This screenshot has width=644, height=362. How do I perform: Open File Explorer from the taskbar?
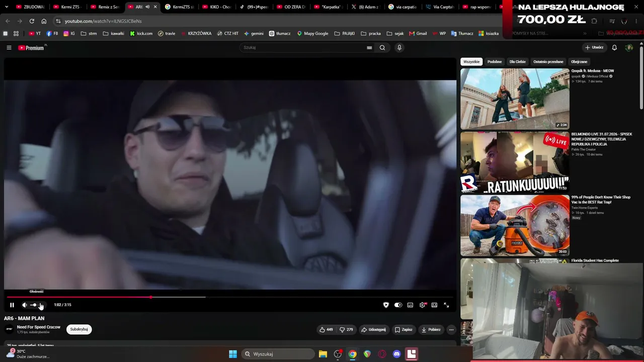[323, 354]
